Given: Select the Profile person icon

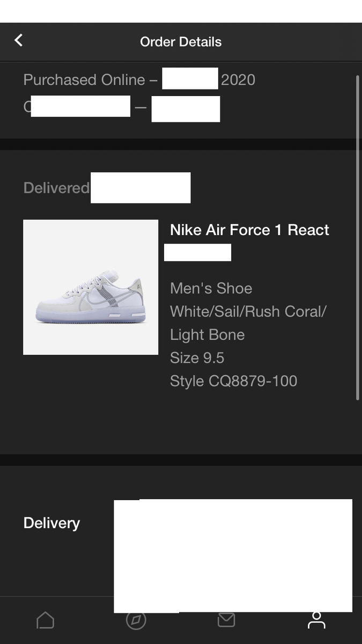Looking at the screenshot, I should click(x=316, y=620).
